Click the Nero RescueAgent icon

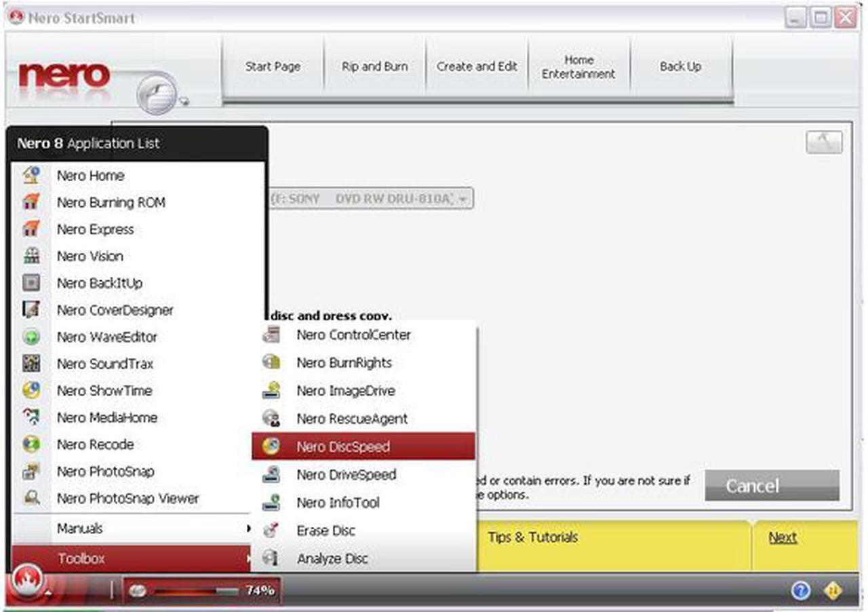(x=271, y=419)
